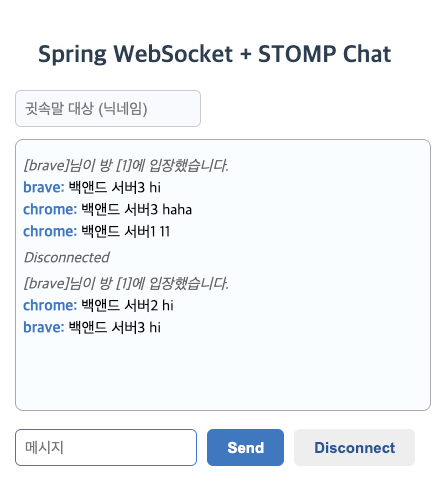
Task: Select the first 'brave: 백앤드 서버3 hi' message
Action: [x=92, y=187]
